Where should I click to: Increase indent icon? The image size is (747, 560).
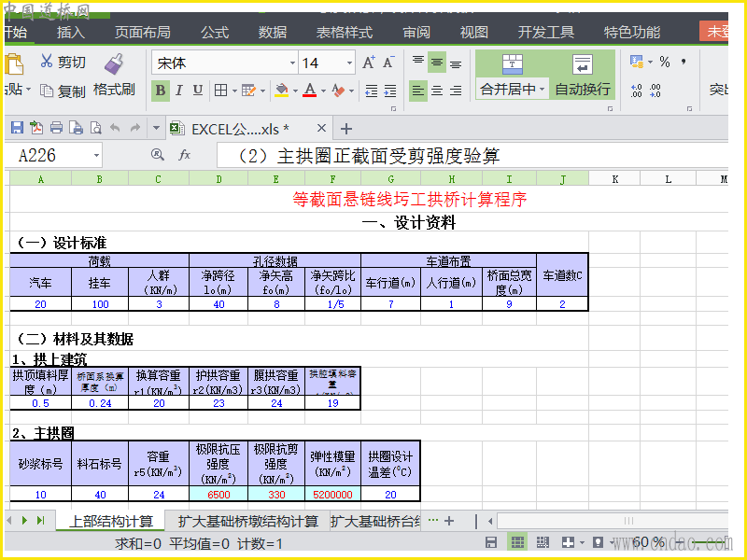click(x=390, y=91)
